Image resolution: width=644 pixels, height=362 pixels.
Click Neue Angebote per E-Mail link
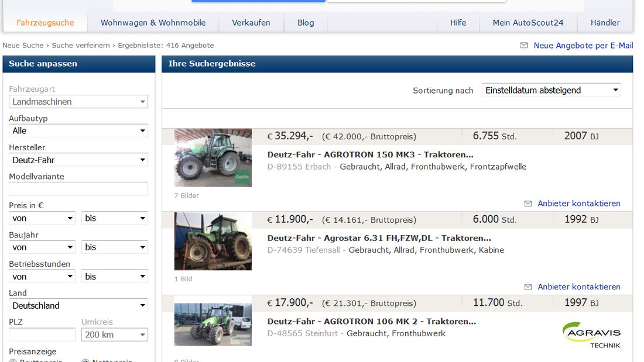[583, 45]
